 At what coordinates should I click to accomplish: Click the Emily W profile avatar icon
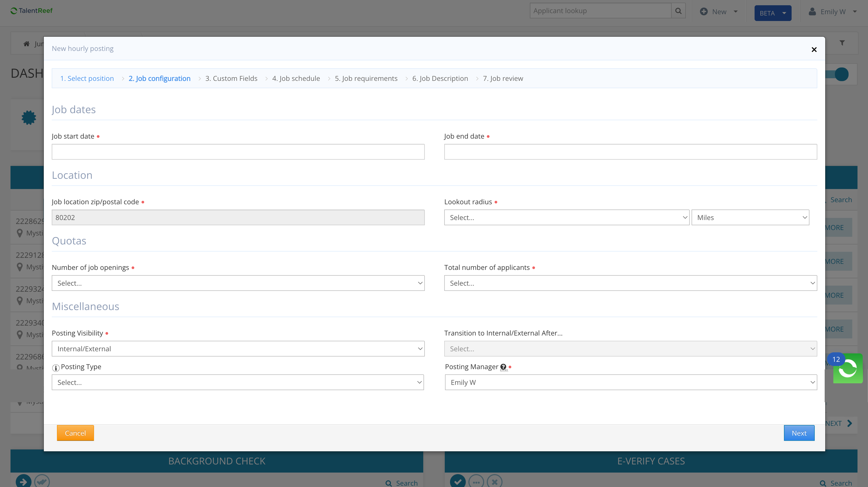tap(812, 12)
